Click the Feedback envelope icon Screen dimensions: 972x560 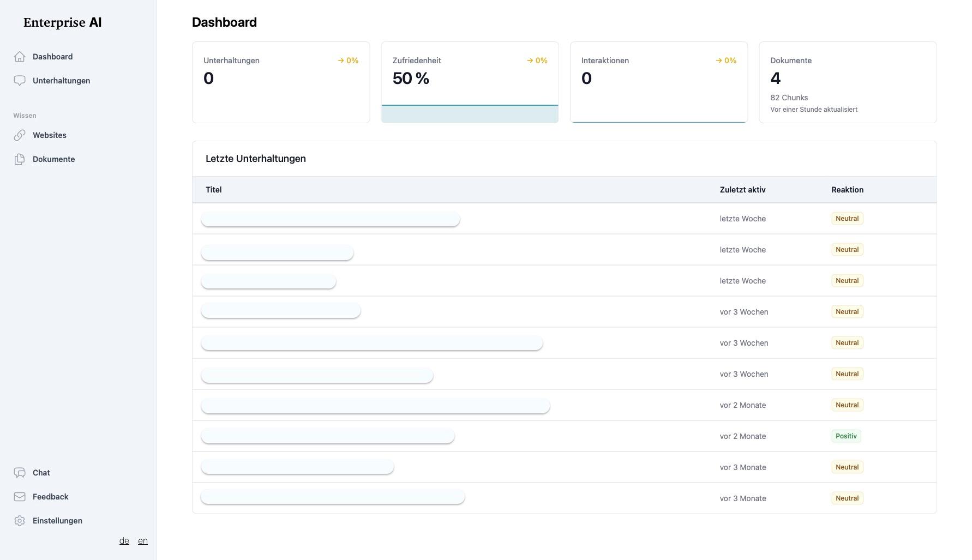pos(20,497)
